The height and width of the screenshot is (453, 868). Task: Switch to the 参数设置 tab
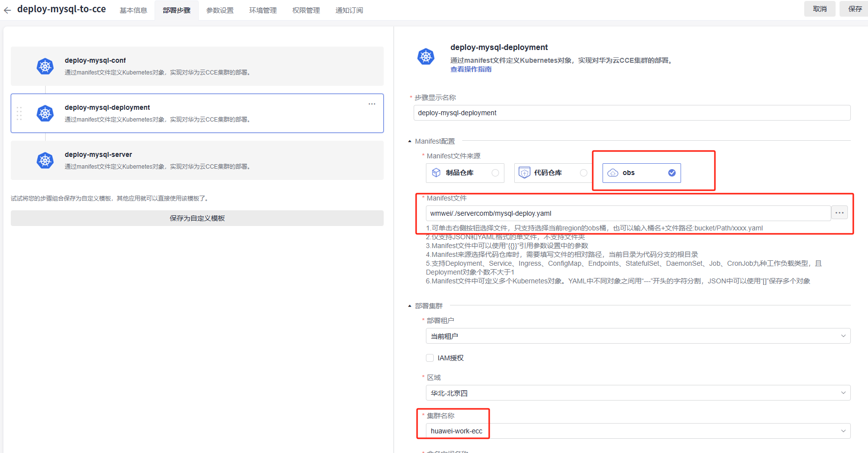(x=220, y=10)
